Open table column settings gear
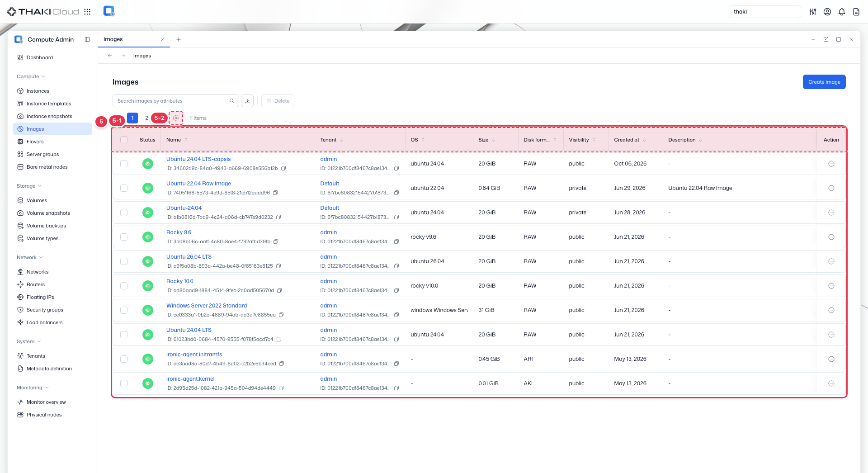The image size is (868, 473). (x=176, y=118)
